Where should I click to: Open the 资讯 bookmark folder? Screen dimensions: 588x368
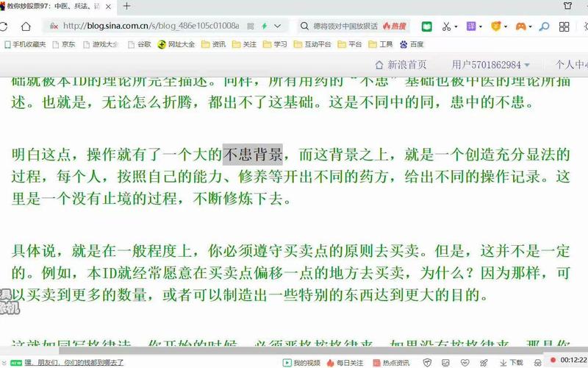(213, 44)
